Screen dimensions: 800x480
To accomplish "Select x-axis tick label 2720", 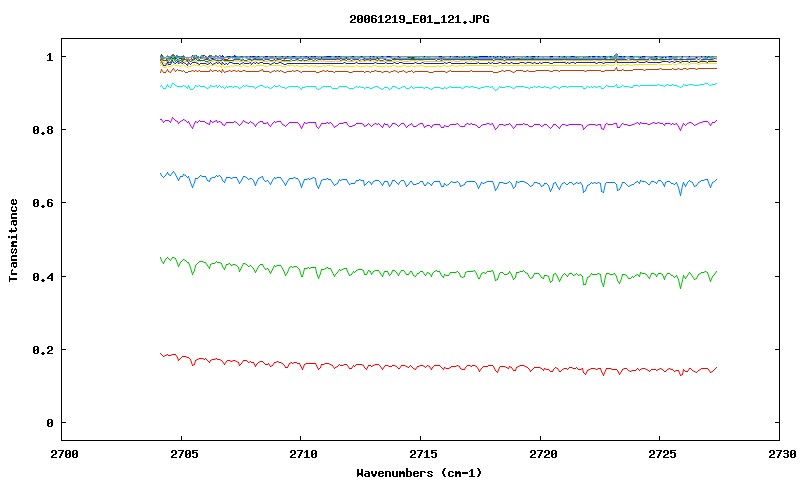I will (x=543, y=454).
